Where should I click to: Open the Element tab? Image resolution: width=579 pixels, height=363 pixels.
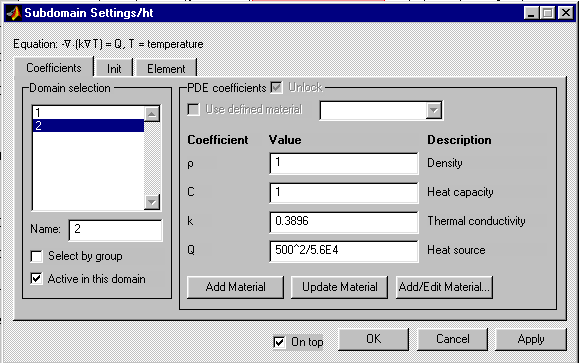coord(166,69)
